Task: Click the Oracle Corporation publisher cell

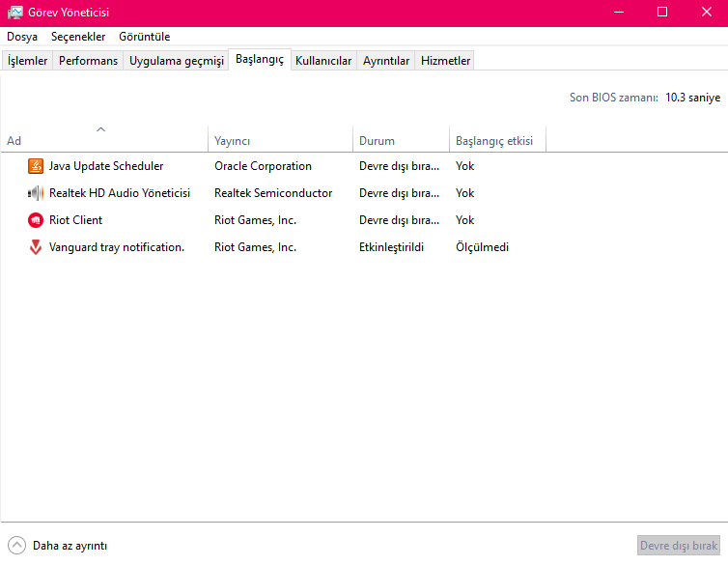Action: [263, 166]
